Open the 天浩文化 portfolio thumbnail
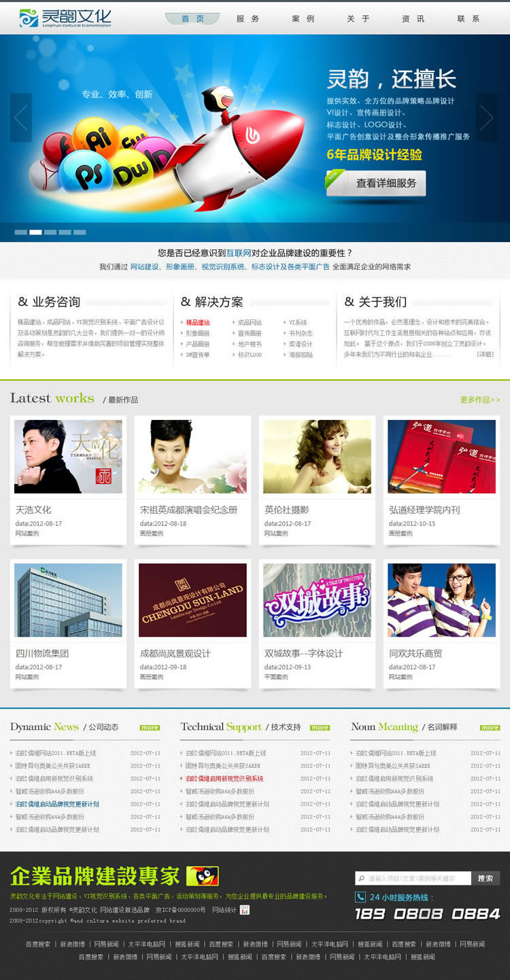This screenshot has height=980, width=510. tap(68, 456)
